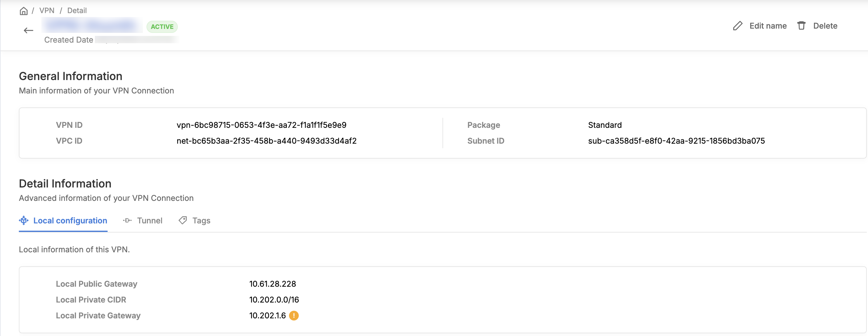The height and width of the screenshot is (336, 868).
Task: Click the VPC ID net value
Action: (266, 141)
